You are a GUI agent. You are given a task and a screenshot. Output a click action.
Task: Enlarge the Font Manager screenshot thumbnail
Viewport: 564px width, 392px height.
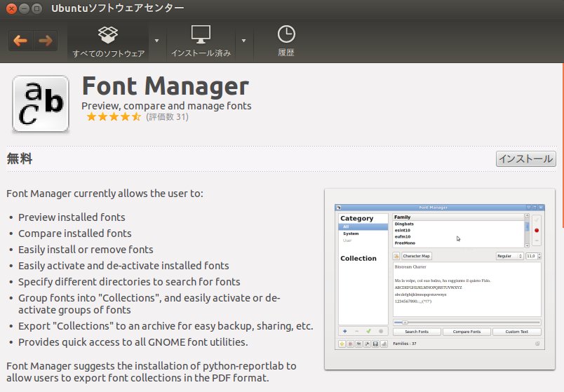[440, 278]
